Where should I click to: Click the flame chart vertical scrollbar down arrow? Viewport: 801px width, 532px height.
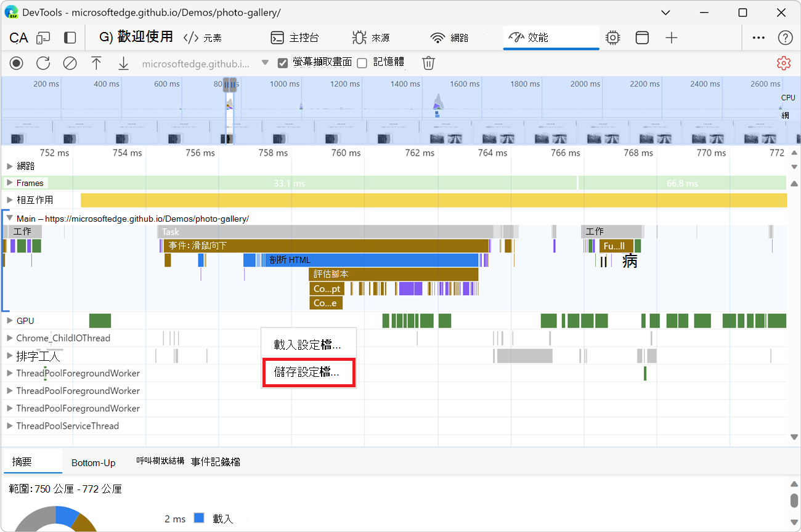point(794,437)
